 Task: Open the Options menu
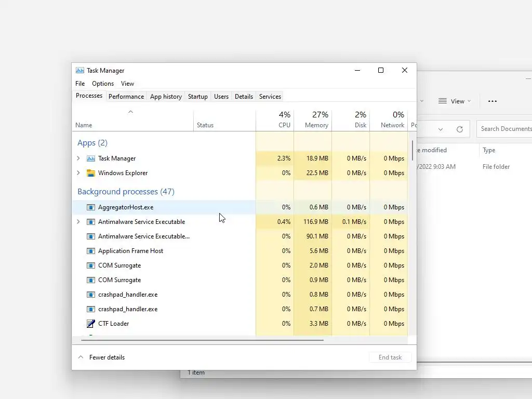click(x=103, y=84)
